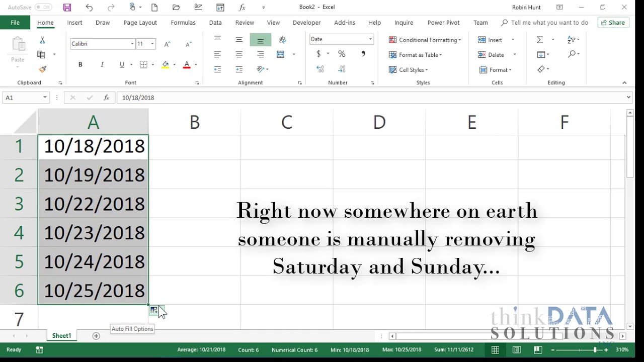
Task: Undo the last action
Action: (x=89, y=8)
